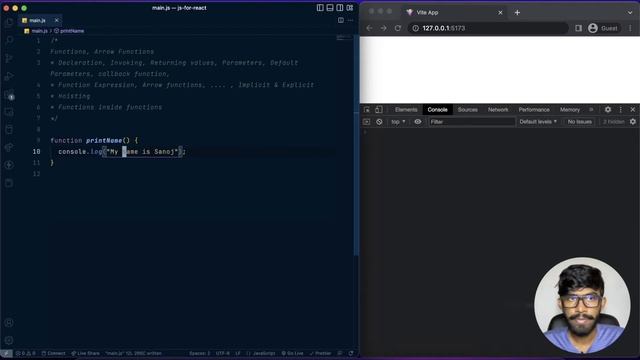This screenshot has width=640, height=360.
Task: Show more DevTools tabs chevron
Action: coord(591,110)
